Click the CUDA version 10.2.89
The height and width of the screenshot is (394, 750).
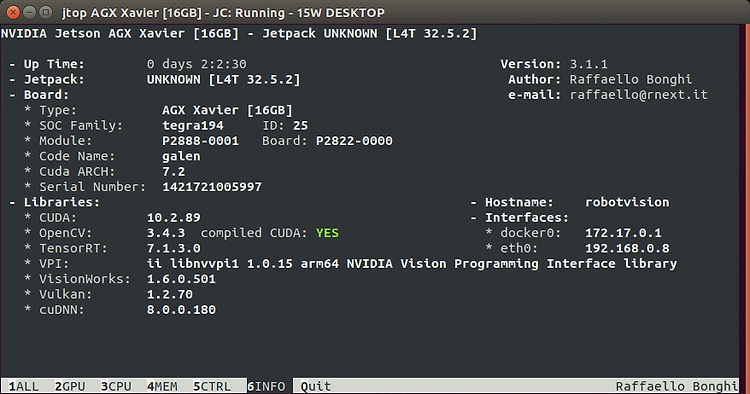click(x=174, y=218)
